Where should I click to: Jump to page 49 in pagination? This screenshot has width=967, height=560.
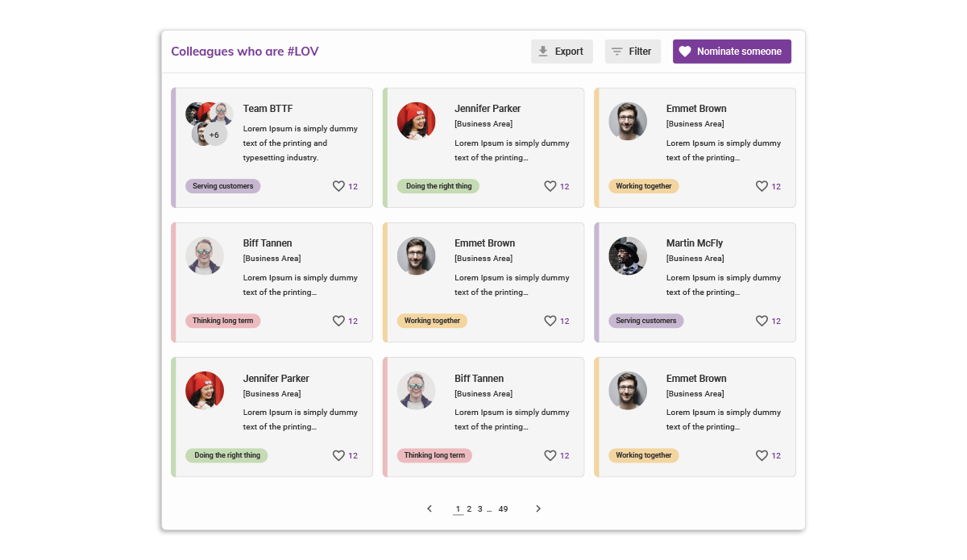(x=503, y=508)
